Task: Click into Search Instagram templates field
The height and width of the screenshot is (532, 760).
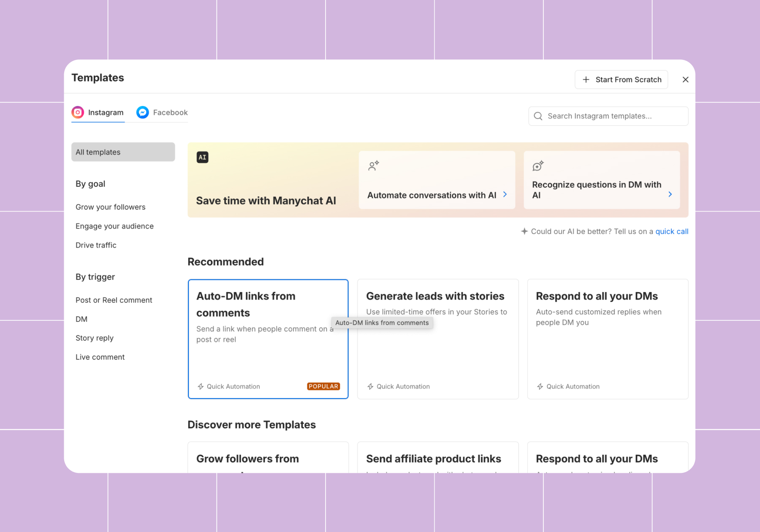Action: [608, 116]
